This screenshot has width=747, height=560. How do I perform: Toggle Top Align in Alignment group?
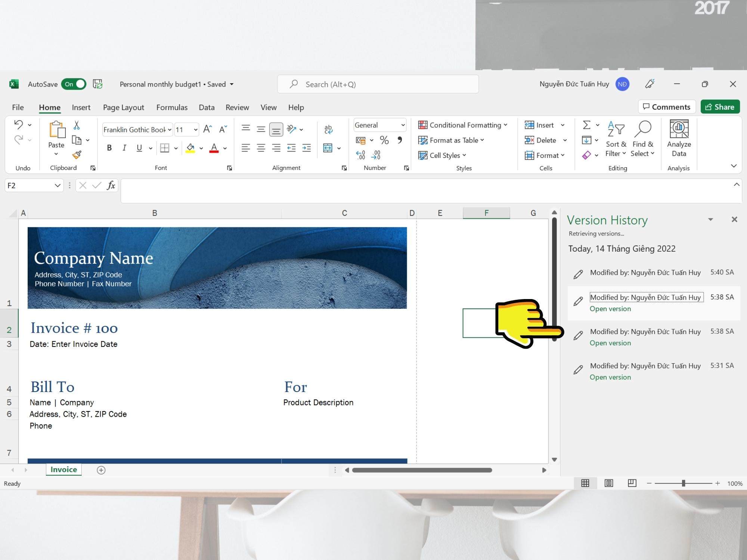pos(245,129)
